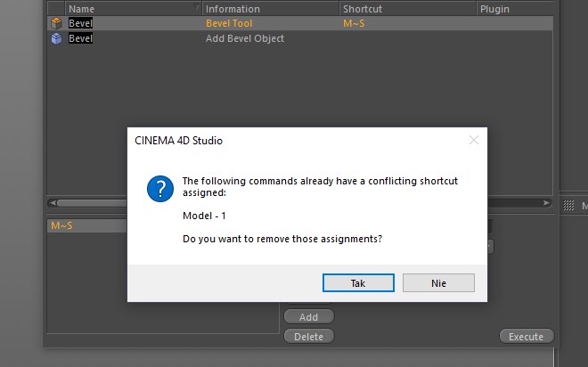Click the blue Bevel Object cube icon

click(56, 38)
